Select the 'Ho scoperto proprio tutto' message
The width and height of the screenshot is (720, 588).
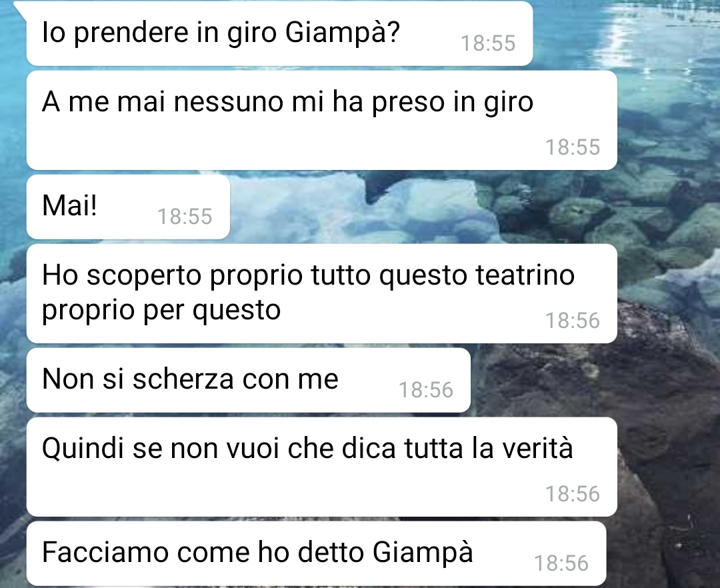(321, 293)
